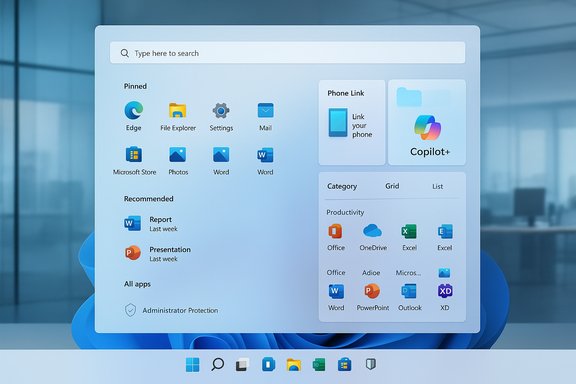Open the green Excel icon on the taskbar
The width and height of the screenshot is (576, 384).
pos(319,365)
